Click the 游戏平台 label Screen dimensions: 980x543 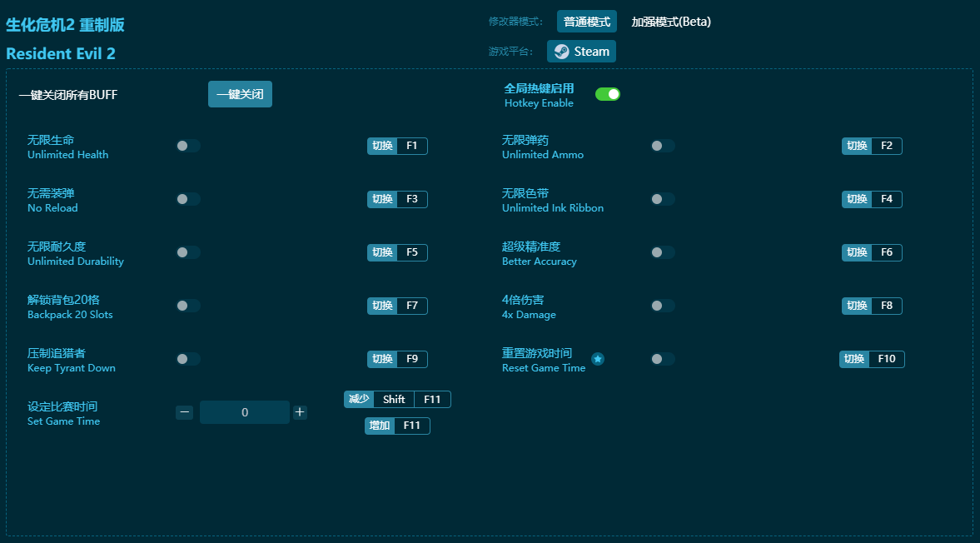(510, 52)
